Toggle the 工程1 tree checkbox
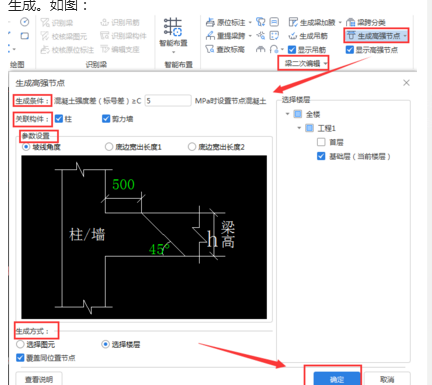Screen dimensions: 432x385 coord(309,128)
